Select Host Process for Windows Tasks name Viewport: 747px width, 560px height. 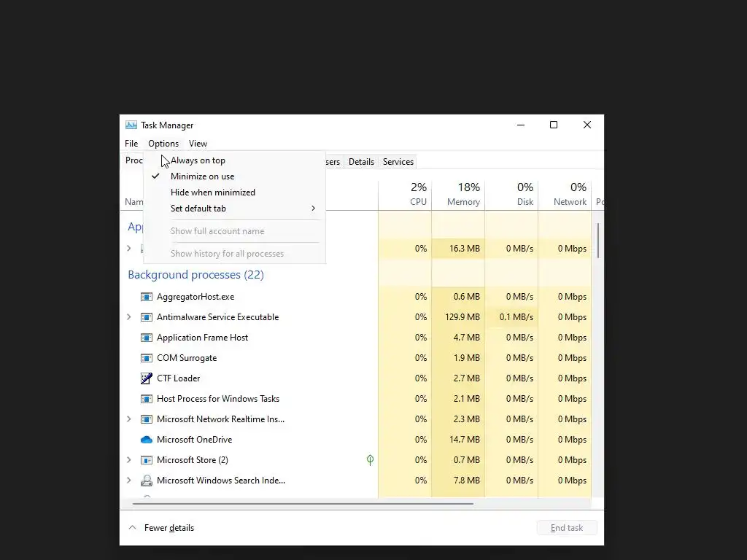click(x=218, y=399)
